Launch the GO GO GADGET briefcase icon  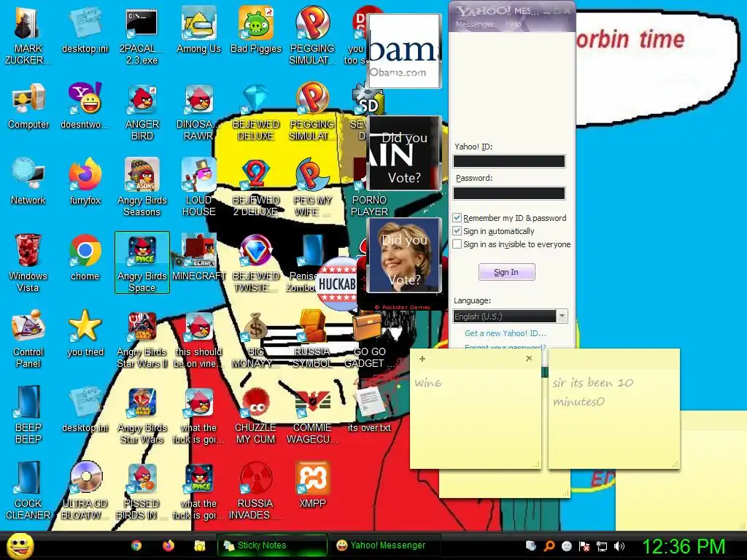click(x=369, y=339)
